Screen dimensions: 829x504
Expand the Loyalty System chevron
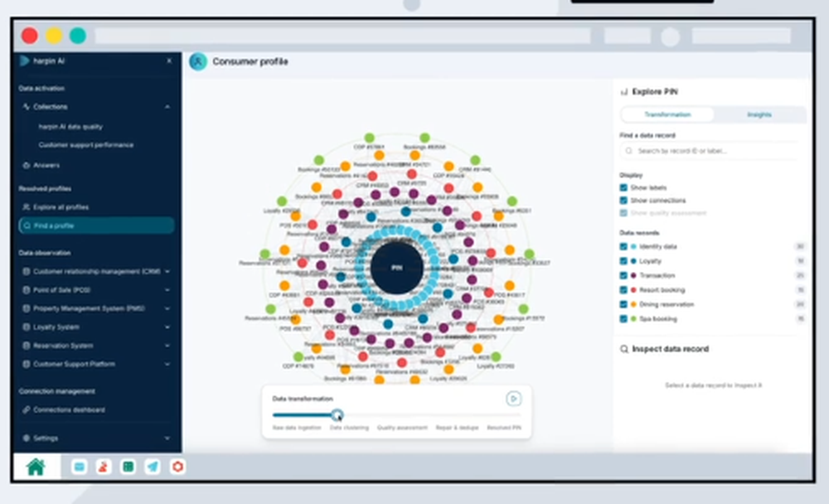pyautogui.click(x=167, y=327)
